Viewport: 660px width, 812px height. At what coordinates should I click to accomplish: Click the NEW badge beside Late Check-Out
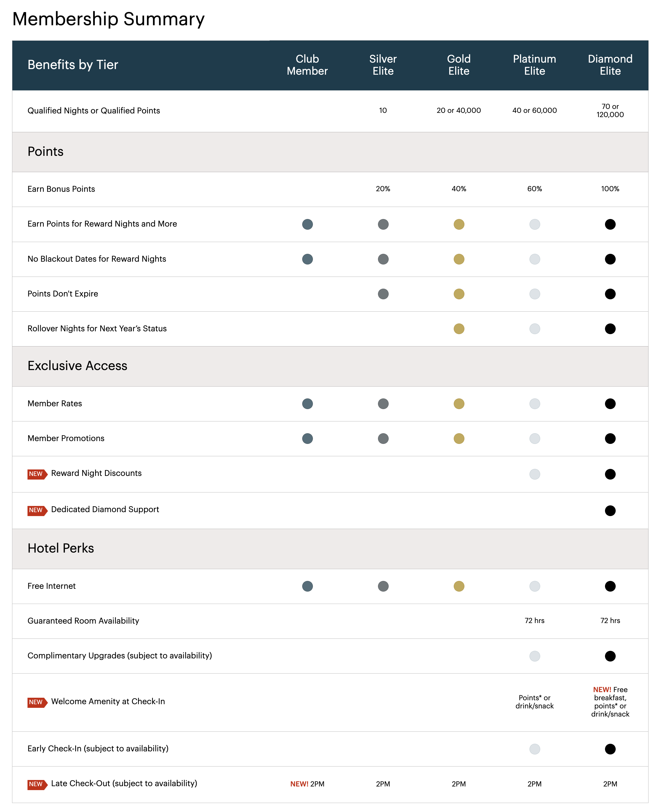(x=36, y=784)
